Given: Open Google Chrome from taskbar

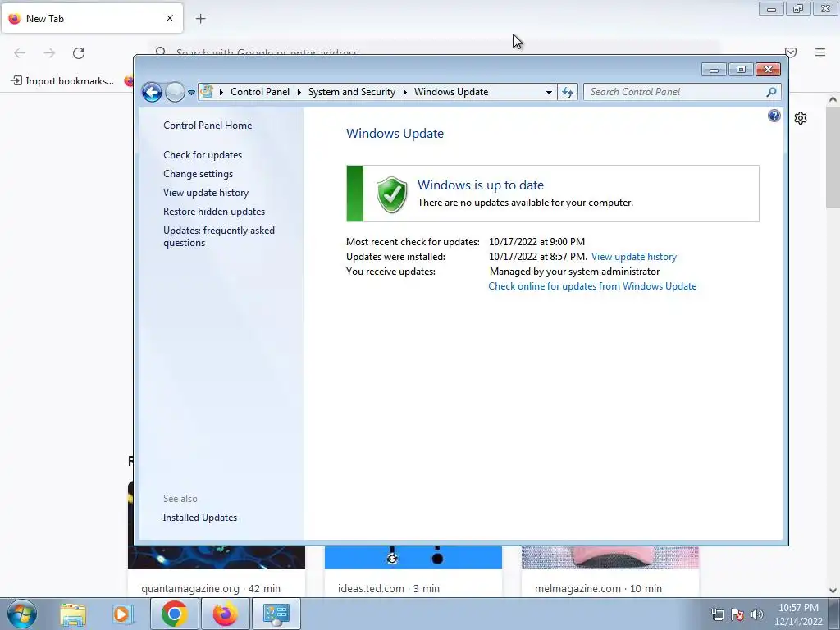Looking at the screenshot, I should pyautogui.click(x=174, y=614).
